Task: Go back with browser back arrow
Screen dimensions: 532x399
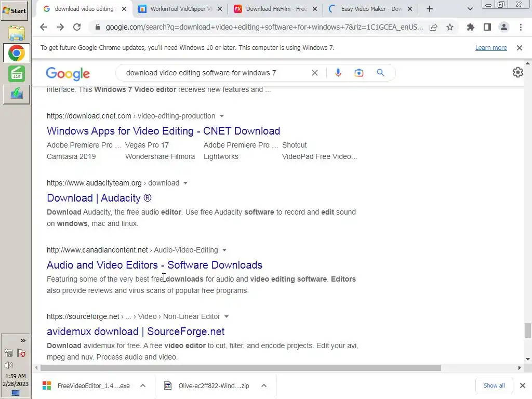Action: point(44,27)
